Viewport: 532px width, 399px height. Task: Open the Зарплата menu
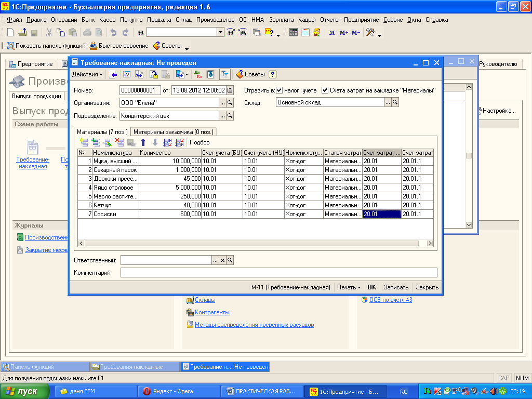(281, 20)
